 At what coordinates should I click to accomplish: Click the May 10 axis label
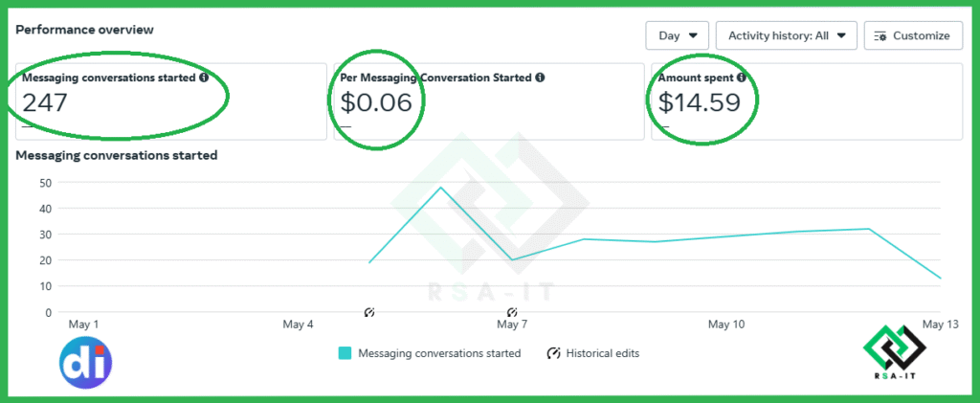pos(726,325)
